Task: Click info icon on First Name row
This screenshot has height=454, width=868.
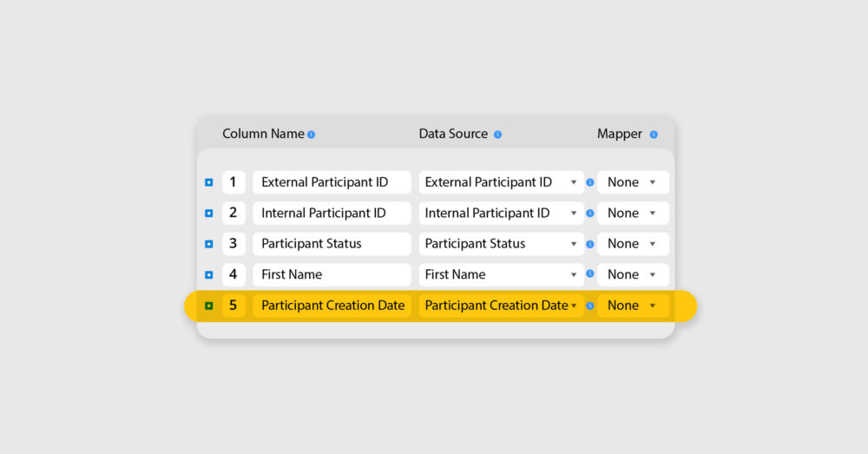Action: (x=590, y=273)
